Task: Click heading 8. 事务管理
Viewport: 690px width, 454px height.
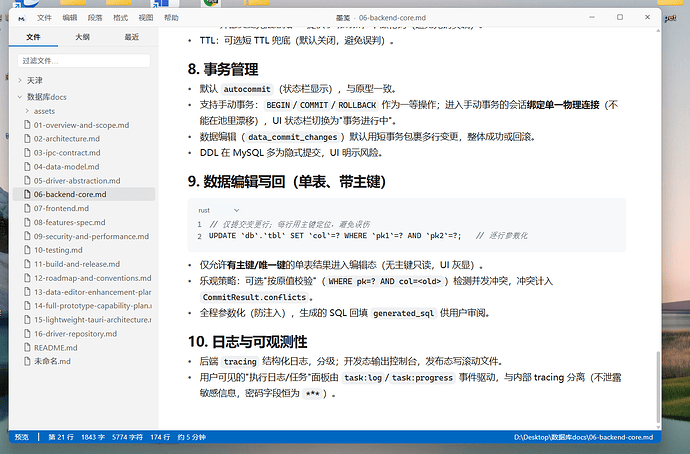Action: (x=223, y=69)
